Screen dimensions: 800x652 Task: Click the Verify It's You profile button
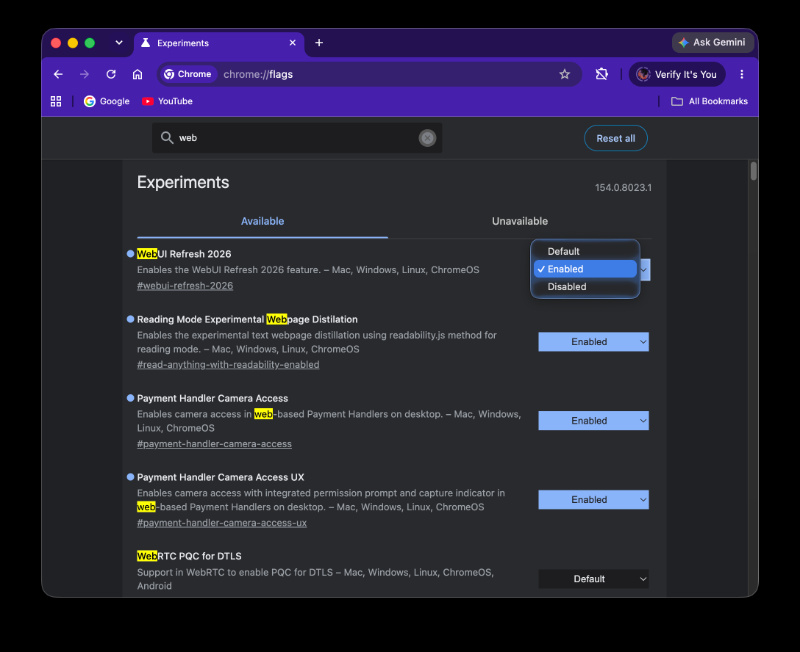point(677,74)
